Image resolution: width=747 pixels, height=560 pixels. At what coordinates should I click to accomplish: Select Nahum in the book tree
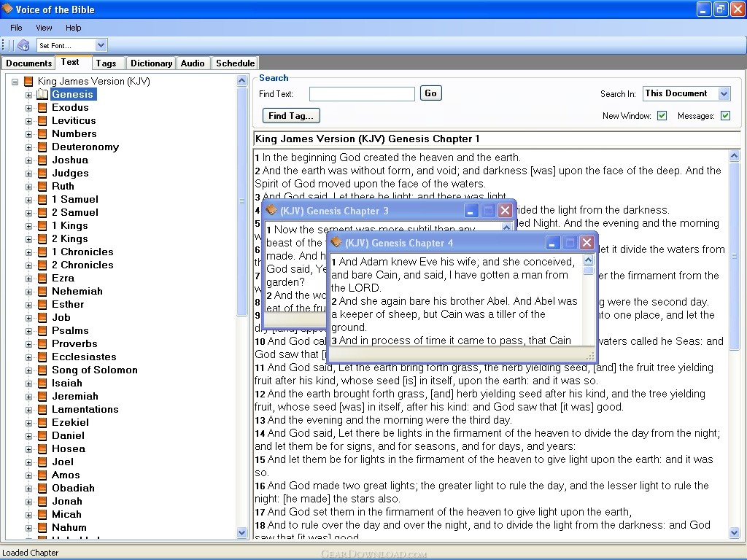tap(69, 528)
